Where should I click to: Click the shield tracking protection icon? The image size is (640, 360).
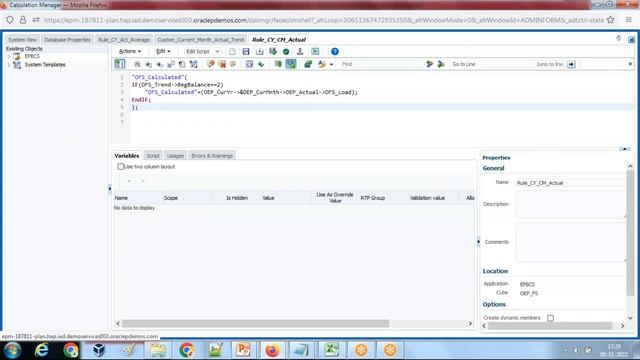pyautogui.click(x=10, y=20)
